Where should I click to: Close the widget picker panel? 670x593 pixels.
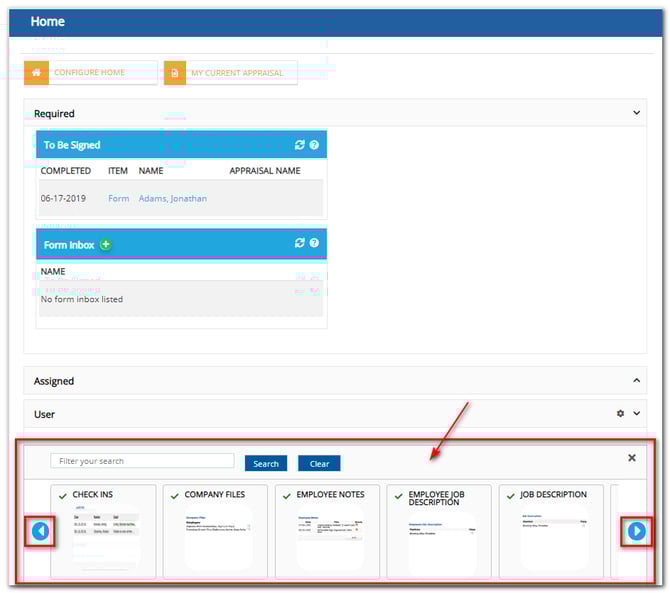click(x=631, y=458)
